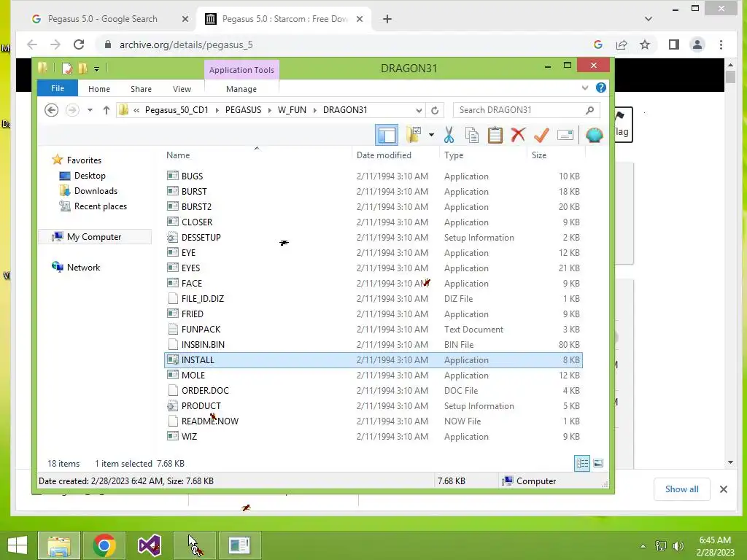Open the File ribbon tab
Screen dimensions: 747x560
(x=57, y=88)
